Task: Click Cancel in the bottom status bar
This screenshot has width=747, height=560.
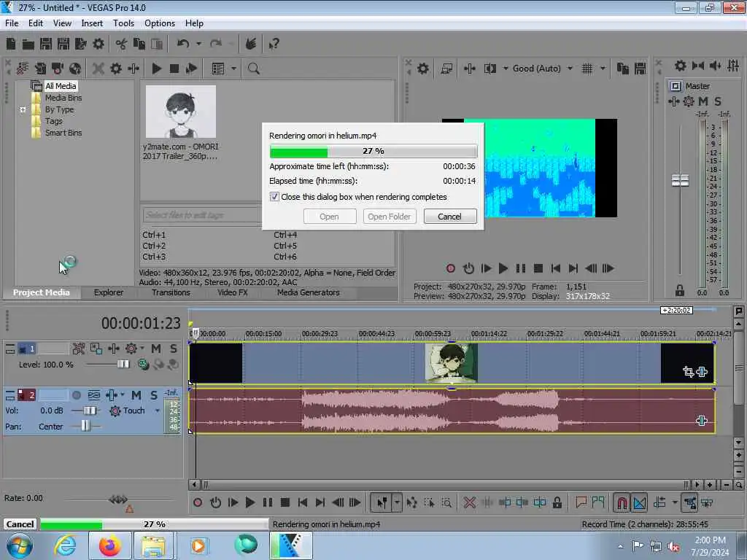Action: click(x=20, y=524)
